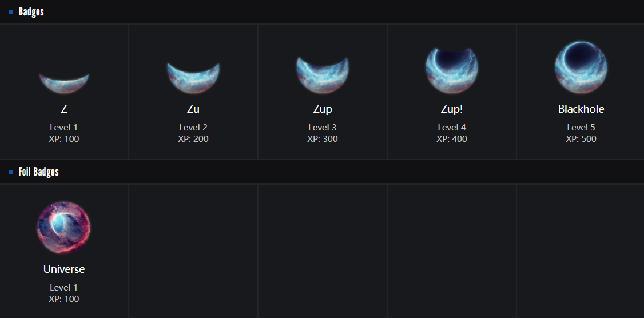Click the XP: 400 label under Zup!
The height and width of the screenshot is (318, 644).
pyautogui.click(x=452, y=139)
